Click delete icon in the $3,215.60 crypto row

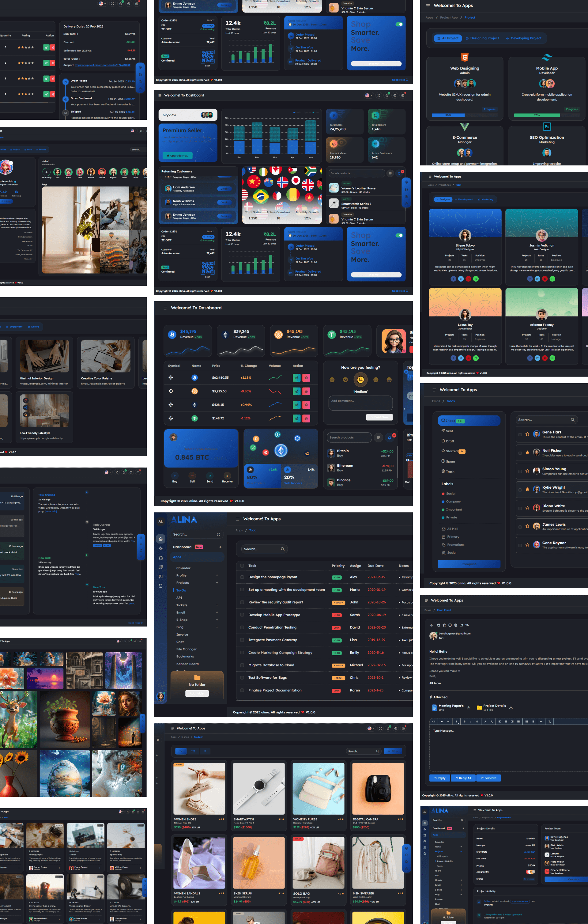[306, 392]
